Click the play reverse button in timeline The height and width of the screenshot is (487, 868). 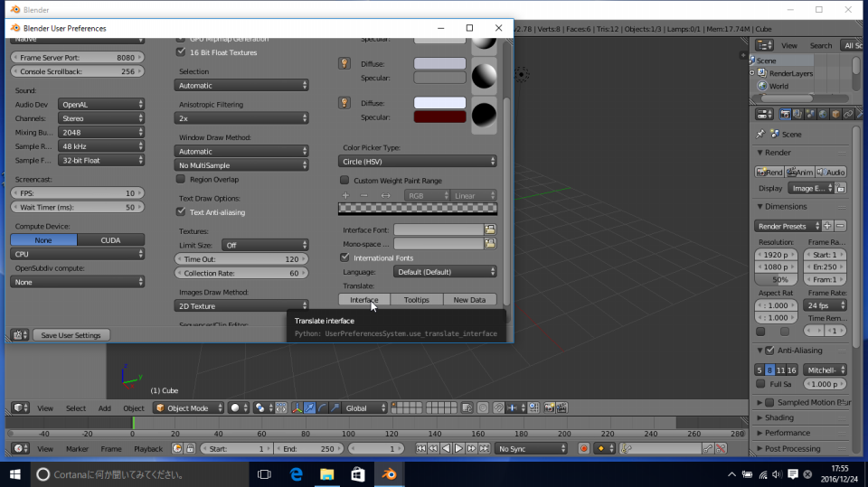pos(446,448)
